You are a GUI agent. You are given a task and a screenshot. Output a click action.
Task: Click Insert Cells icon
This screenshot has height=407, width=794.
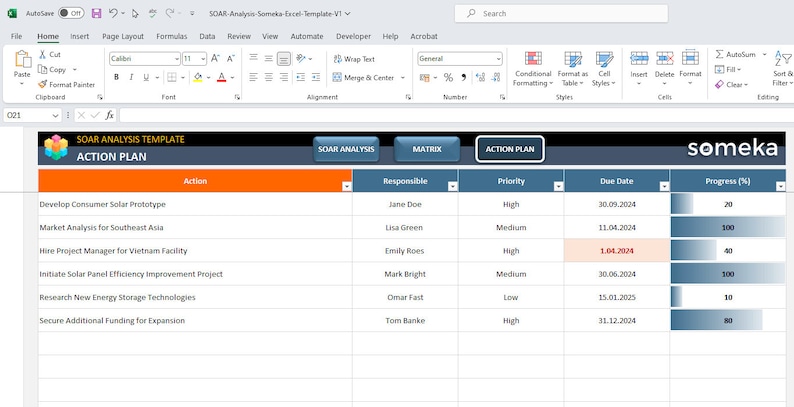click(x=639, y=58)
